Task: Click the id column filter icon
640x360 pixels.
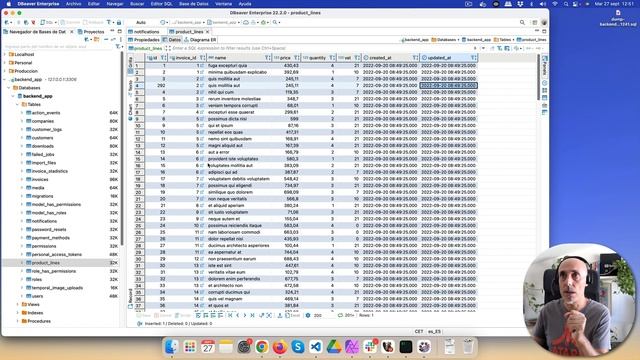Action: (x=163, y=58)
